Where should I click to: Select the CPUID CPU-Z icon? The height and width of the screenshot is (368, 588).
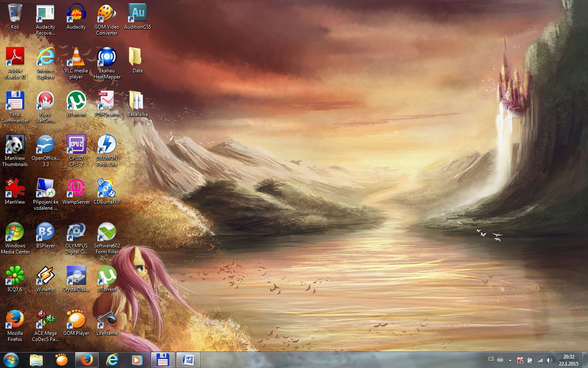(x=76, y=151)
